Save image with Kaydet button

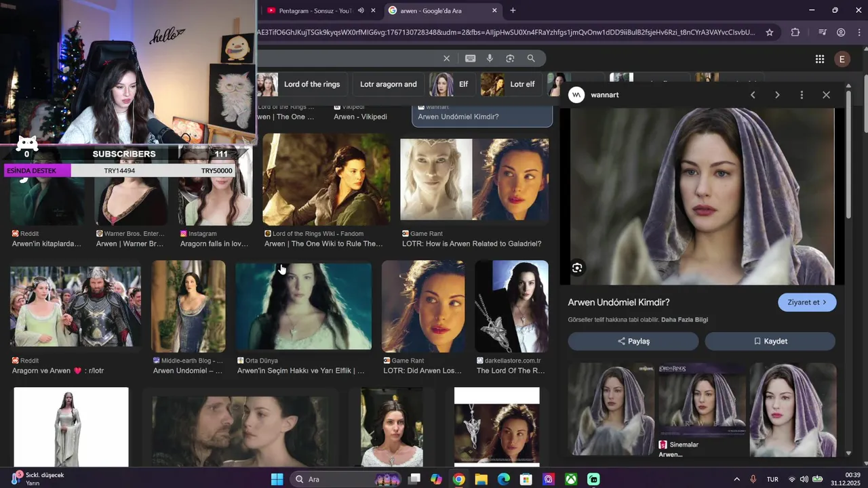770,341
